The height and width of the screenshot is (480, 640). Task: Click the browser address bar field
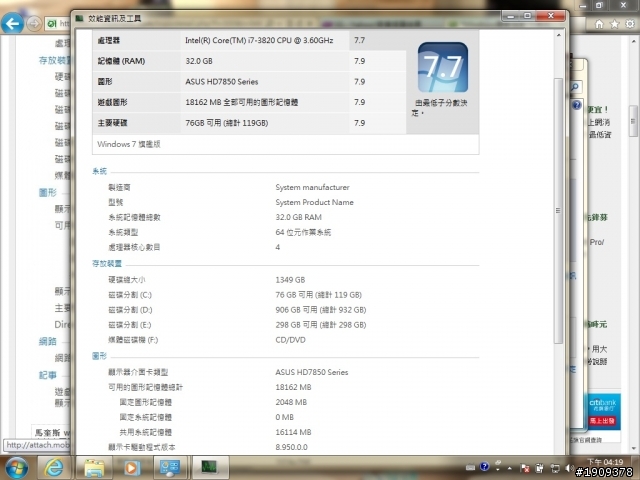pos(57,24)
